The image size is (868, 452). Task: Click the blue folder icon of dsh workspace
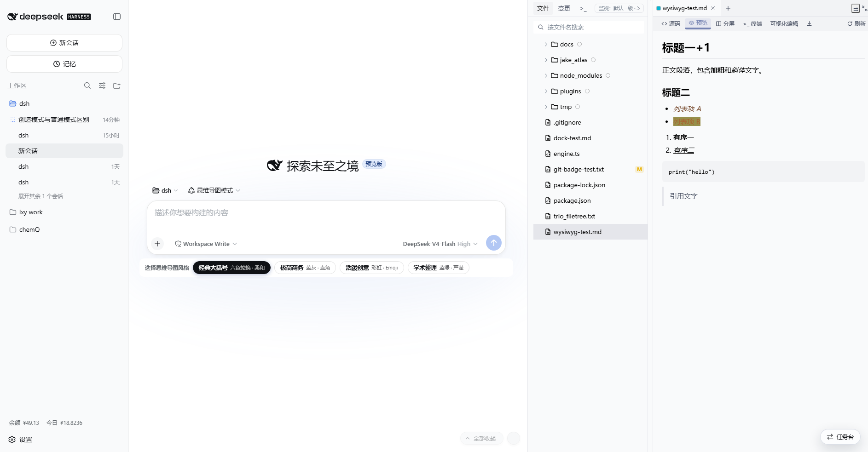pyautogui.click(x=13, y=103)
